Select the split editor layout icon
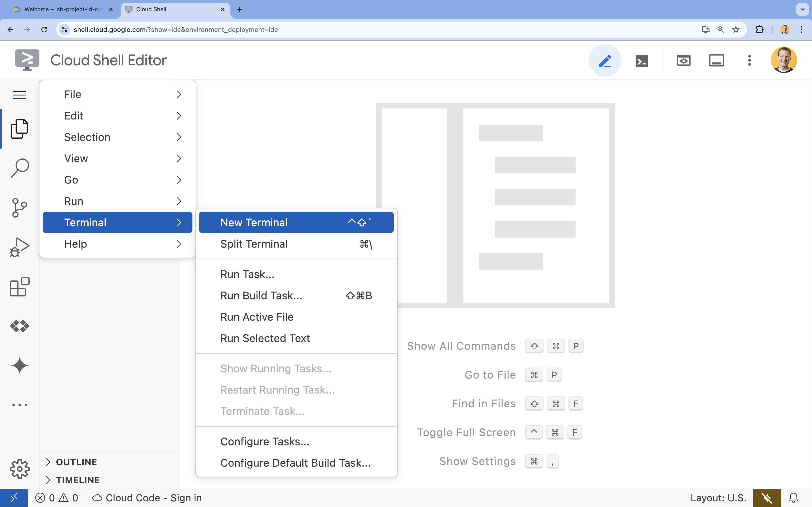The image size is (812, 507). click(716, 60)
